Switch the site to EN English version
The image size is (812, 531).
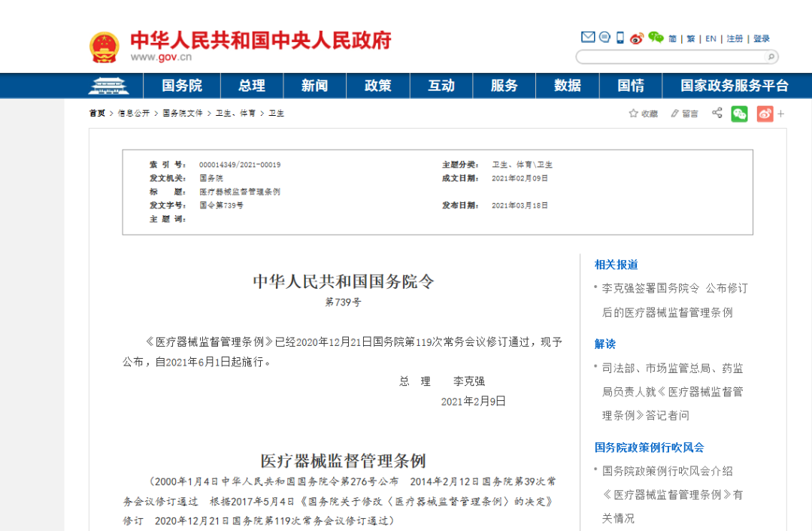pyautogui.click(x=710, y=36)
